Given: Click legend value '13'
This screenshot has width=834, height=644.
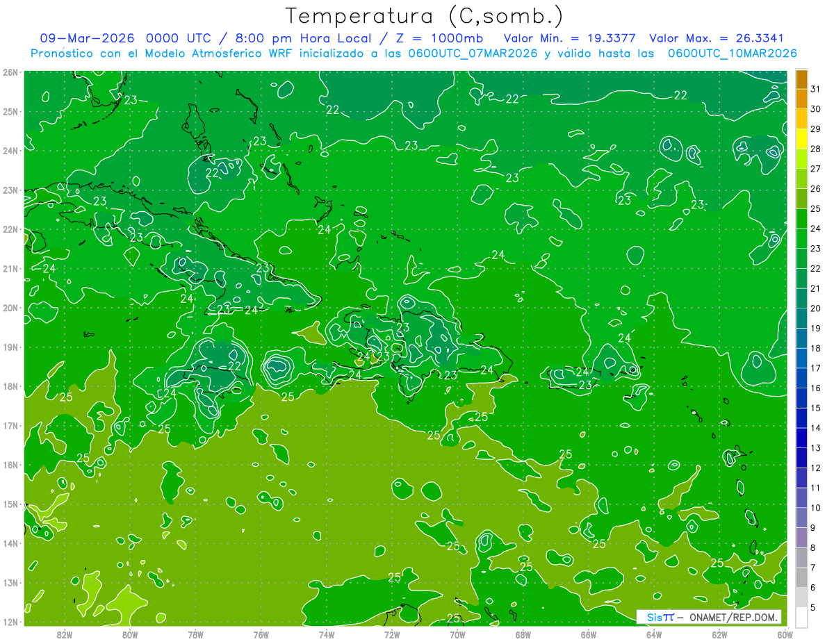Looking at the screenshot, I should point(815,448).
